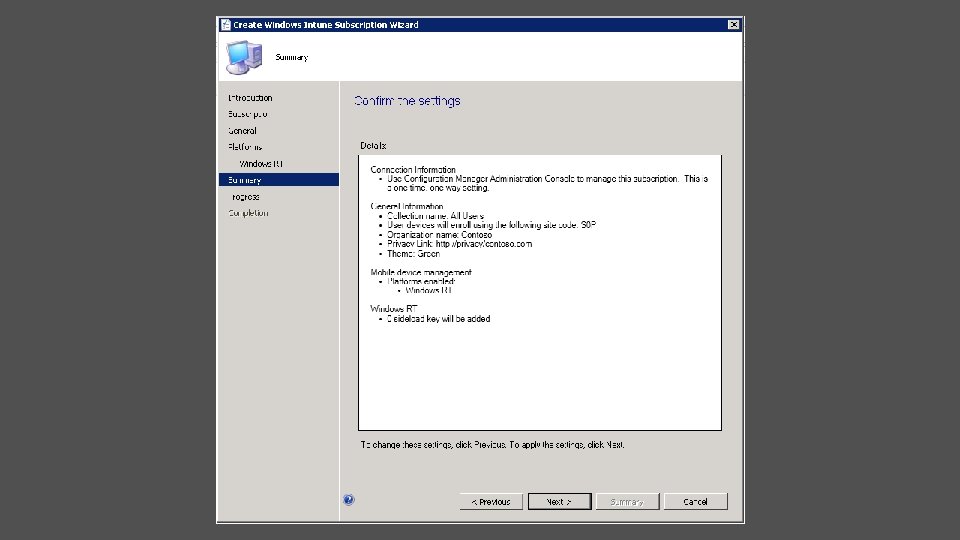Select the General step in sidebar
Screen dimensions: 960x540
click(x=242, y=130)
